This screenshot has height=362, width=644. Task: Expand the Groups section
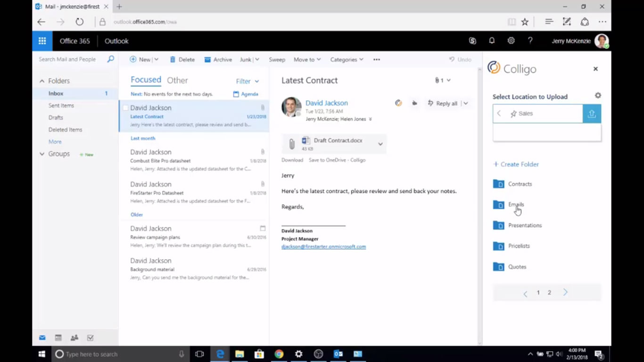point(41,154)
